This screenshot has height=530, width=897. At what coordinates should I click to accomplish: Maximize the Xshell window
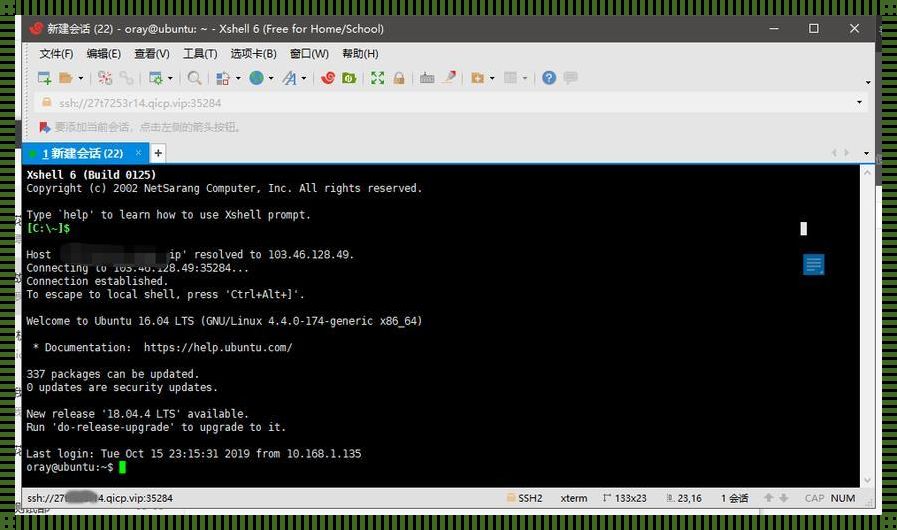[x=813, y=28]
